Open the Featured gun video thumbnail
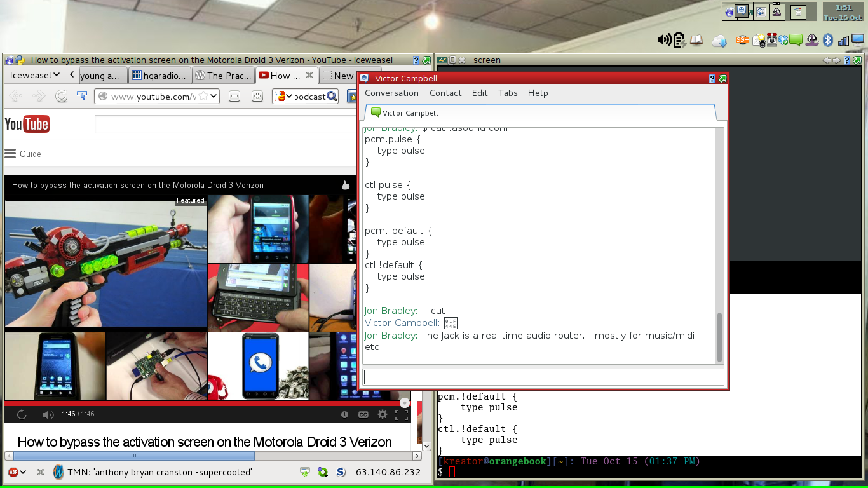 [x=106, y=264]
